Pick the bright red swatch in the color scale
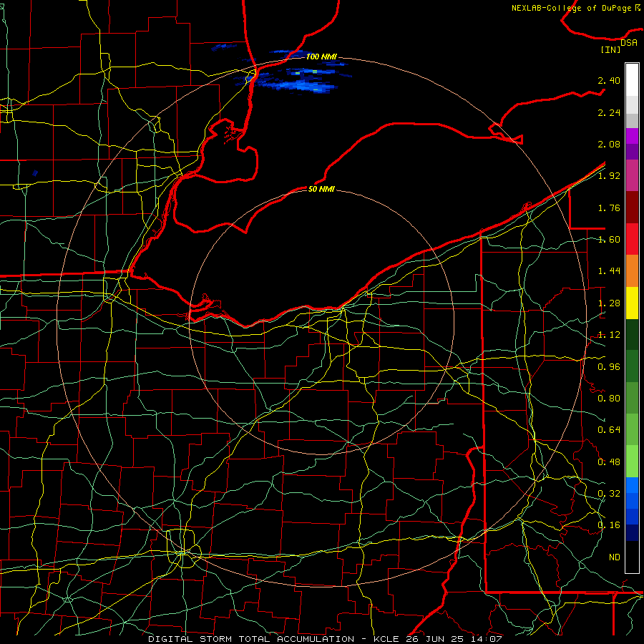This screenshot has height=644, width=644. tap(632, 240)
